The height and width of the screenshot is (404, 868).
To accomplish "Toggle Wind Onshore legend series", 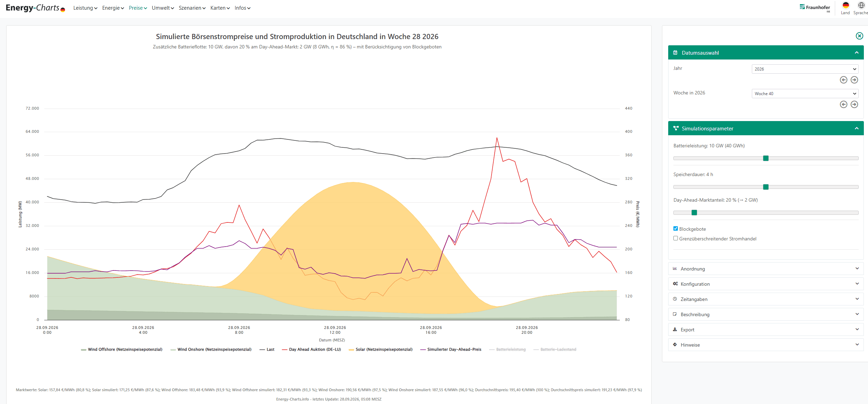I will click(211, 349).
